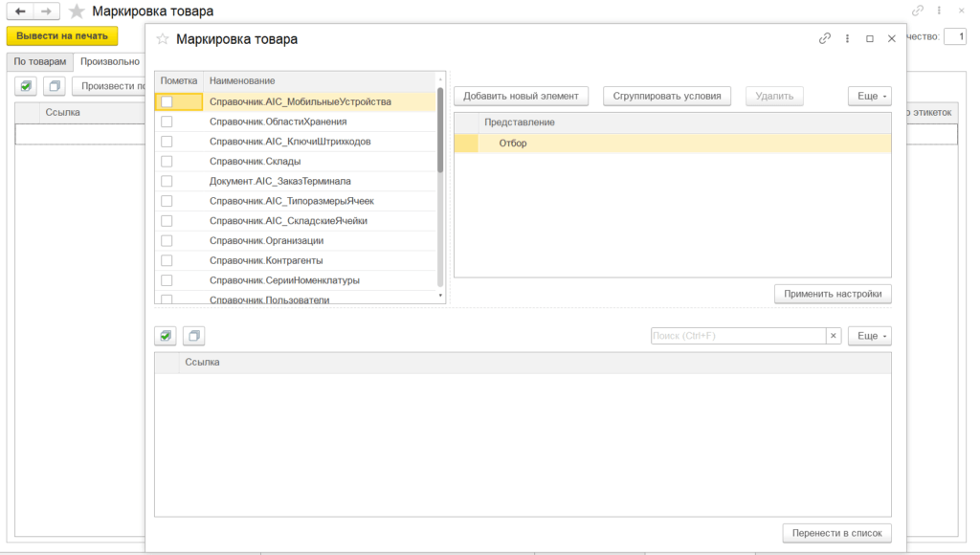980x555 pixels.
Task: Tick the checkbox for Справочник.Склады
Action: pyautogui.click(x=167, y=162)
